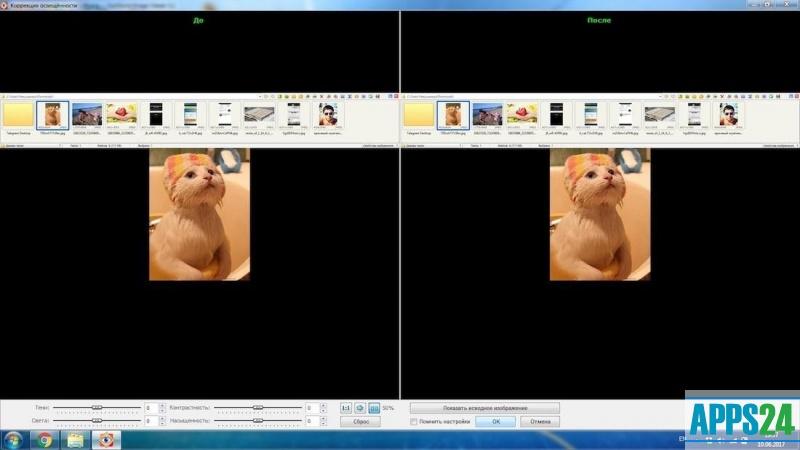Focus the Тени value input field

151,408
